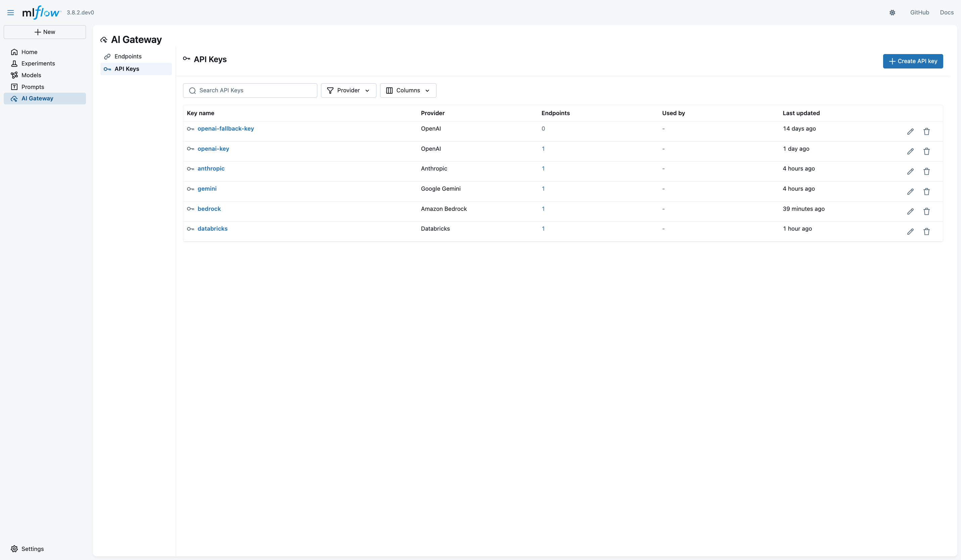Image resolution: width=961 pixels, height=560 pixels.
Task: Open the New button menu in the sidebar
Action: coord(45,32)
